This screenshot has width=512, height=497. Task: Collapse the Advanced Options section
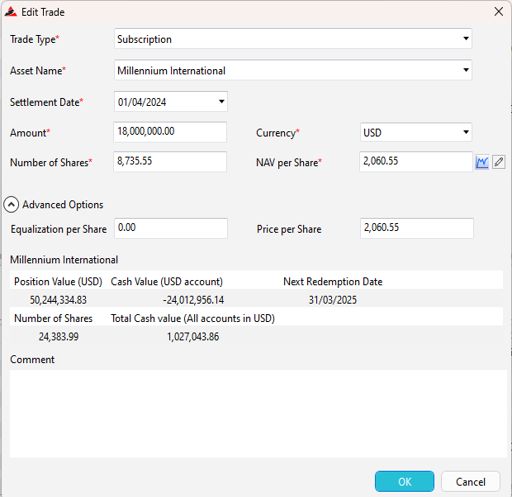11,205
